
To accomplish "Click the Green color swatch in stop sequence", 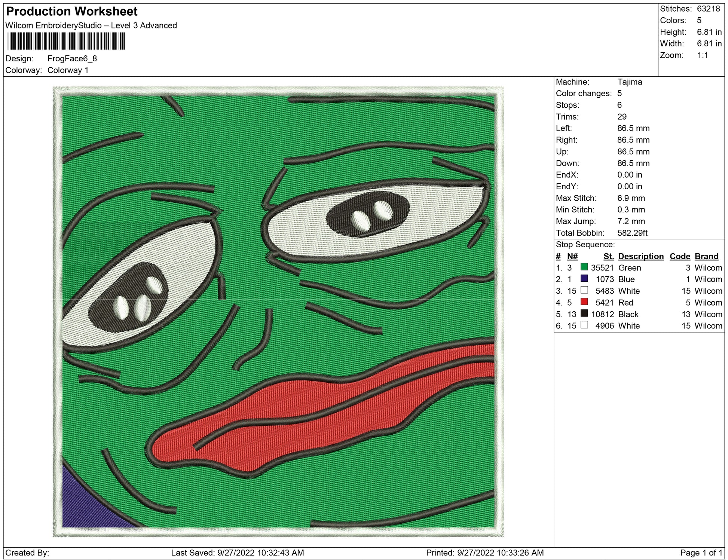I will tap(584, 267).
